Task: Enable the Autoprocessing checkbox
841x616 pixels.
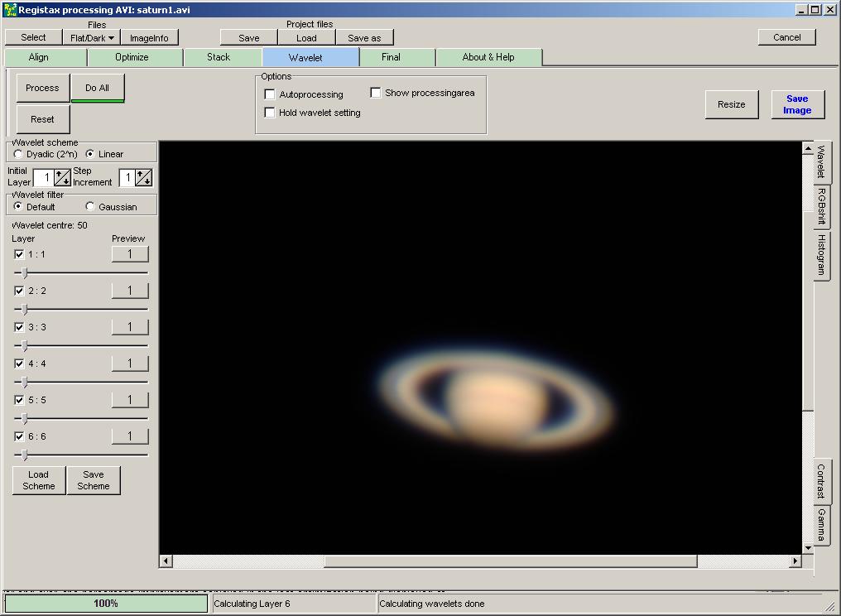Action: coord(270,94)
